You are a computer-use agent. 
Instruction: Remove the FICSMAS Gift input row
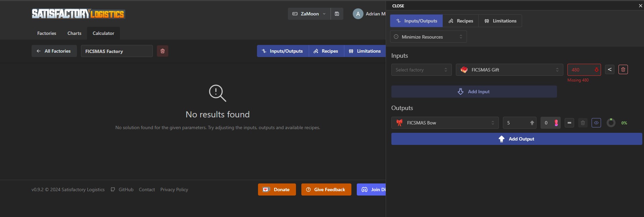(623, 69)
